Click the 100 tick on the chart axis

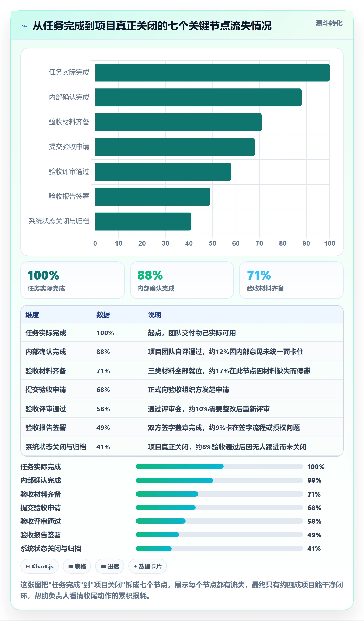click(330, 243)
